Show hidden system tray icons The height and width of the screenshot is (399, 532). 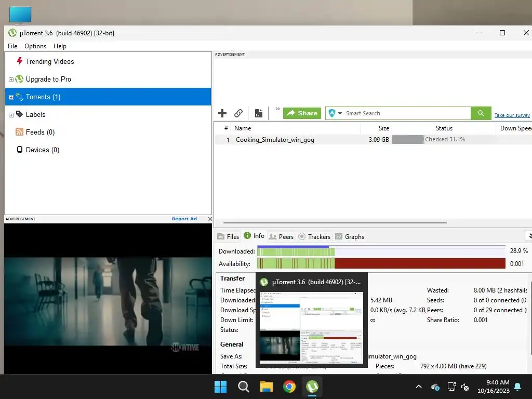[x=419, y=387]
